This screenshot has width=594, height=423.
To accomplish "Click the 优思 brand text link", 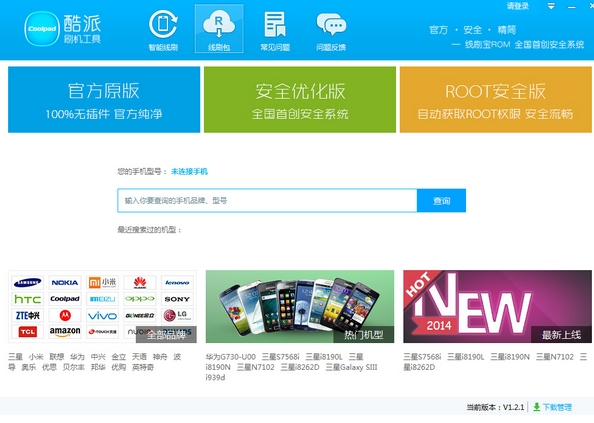I will pos(49,367).
